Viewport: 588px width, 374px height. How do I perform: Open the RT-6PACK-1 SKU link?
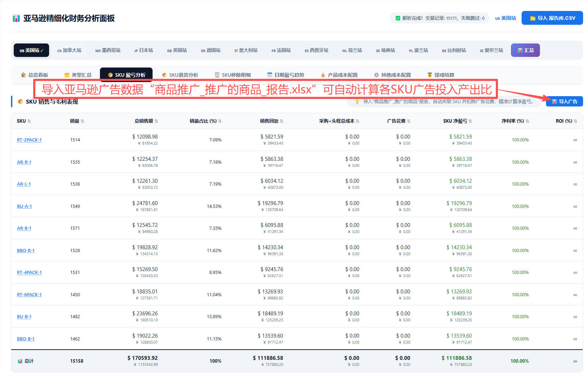[x=29, y=295]
